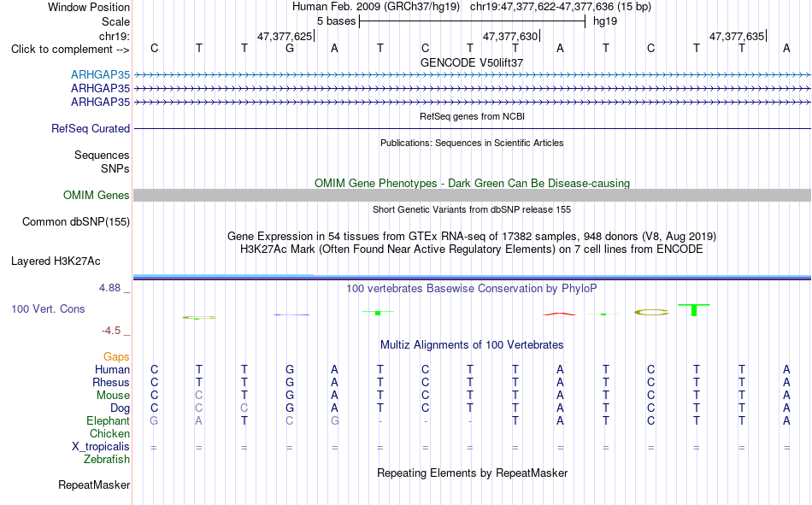This screenshot has height=505, width=812.
Task: Click the H3K27Ac Mark ENCODE track title
Action: tap(472, 250)
